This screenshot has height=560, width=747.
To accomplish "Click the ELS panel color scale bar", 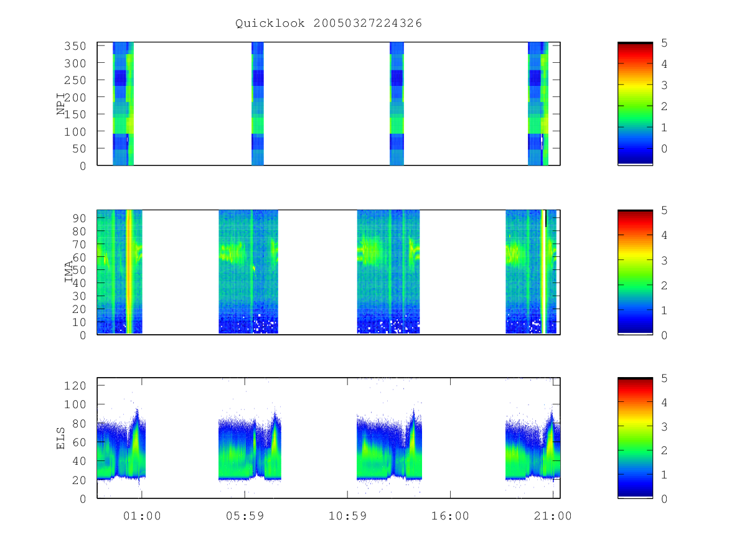I will click(635, 437).
